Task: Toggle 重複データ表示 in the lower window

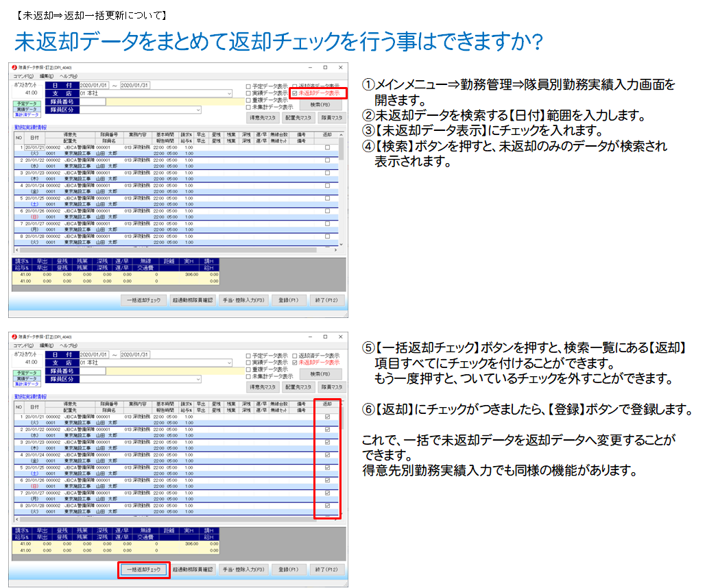Action: (248, 369)
